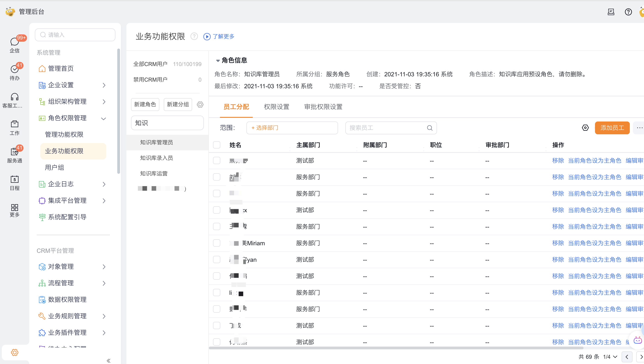Image resolution: width=644 pixels, height=364 pixels.
Task: Switch to the 权限设置 tab
Action: point(276,107)
